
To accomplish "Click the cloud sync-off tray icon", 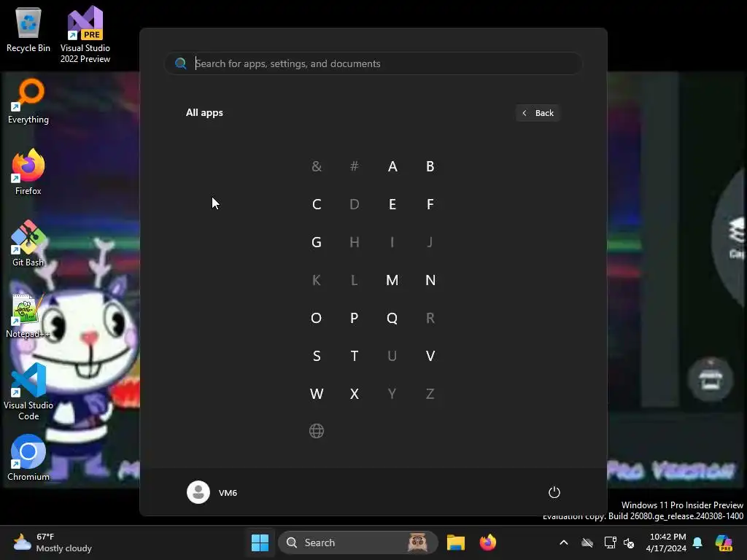I will pos(587,542).
